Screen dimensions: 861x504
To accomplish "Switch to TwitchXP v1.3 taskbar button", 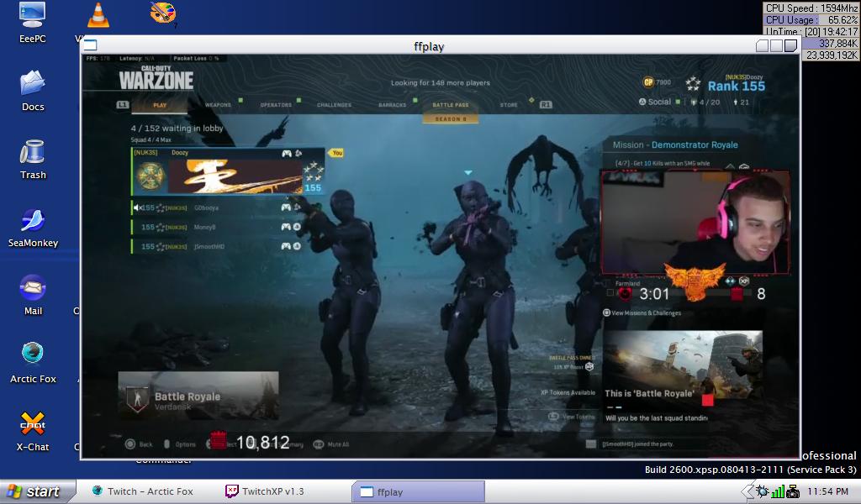I will (266, 491).
